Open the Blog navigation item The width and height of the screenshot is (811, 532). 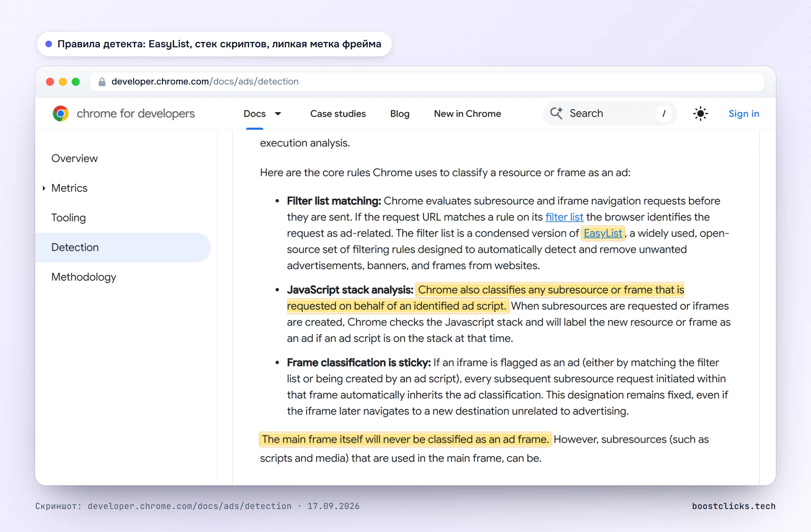400,114
